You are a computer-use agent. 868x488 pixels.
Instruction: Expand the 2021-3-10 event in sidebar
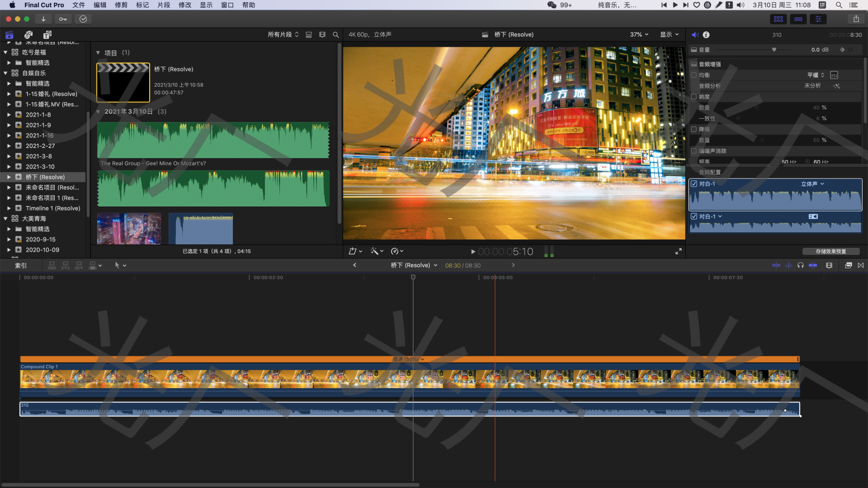tap(9, 166)
